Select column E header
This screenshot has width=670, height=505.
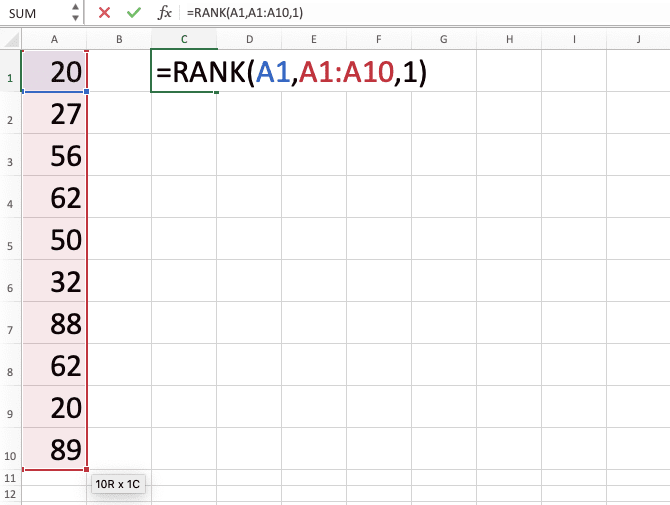314,39
